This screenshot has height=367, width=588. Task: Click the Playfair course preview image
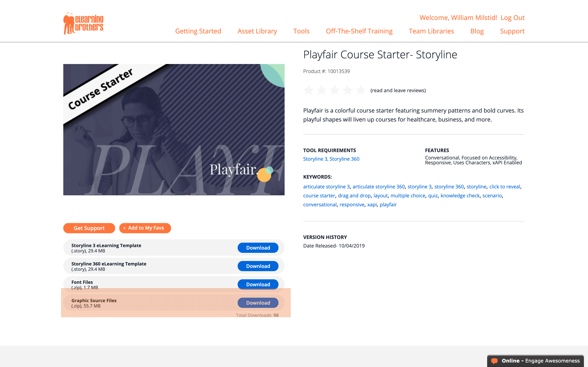[x=174, y=130]
